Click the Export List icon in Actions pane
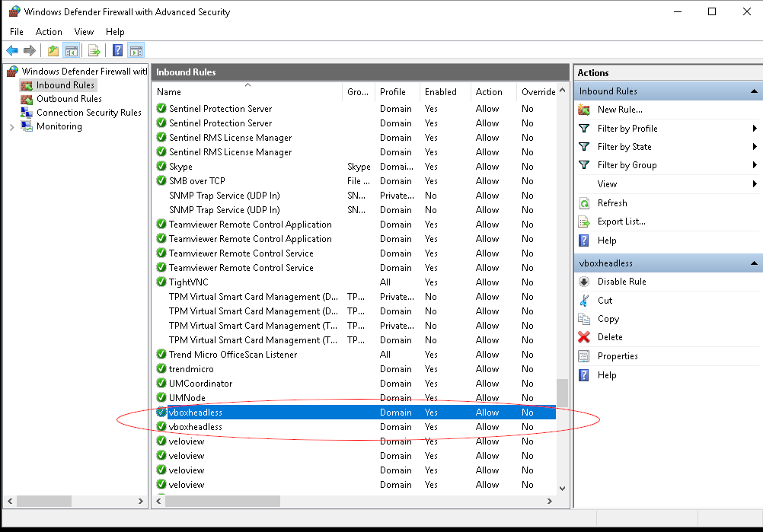Viewport: 763px width, 532px height. tap(584, 221)
